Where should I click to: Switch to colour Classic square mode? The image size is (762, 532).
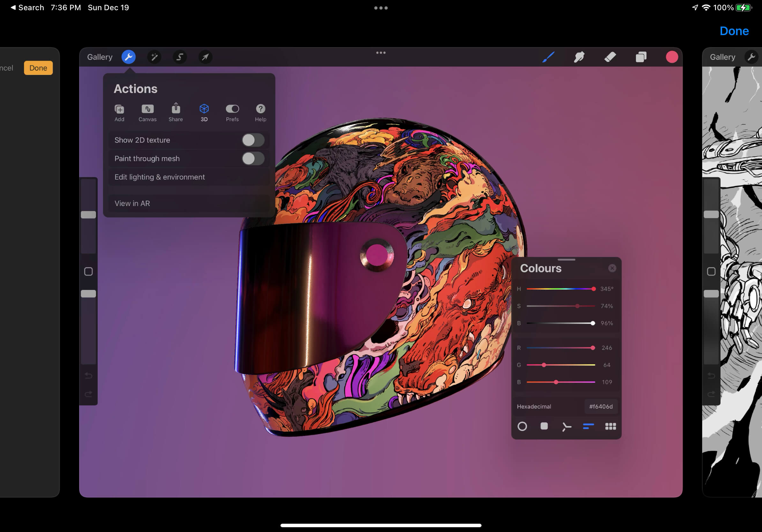[x=544, y=426]
